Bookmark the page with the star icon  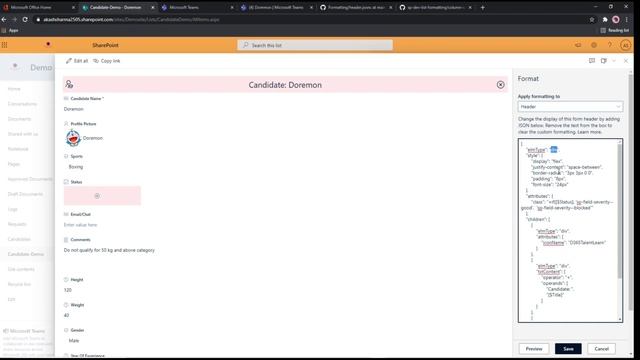click(x=591, y=20)
